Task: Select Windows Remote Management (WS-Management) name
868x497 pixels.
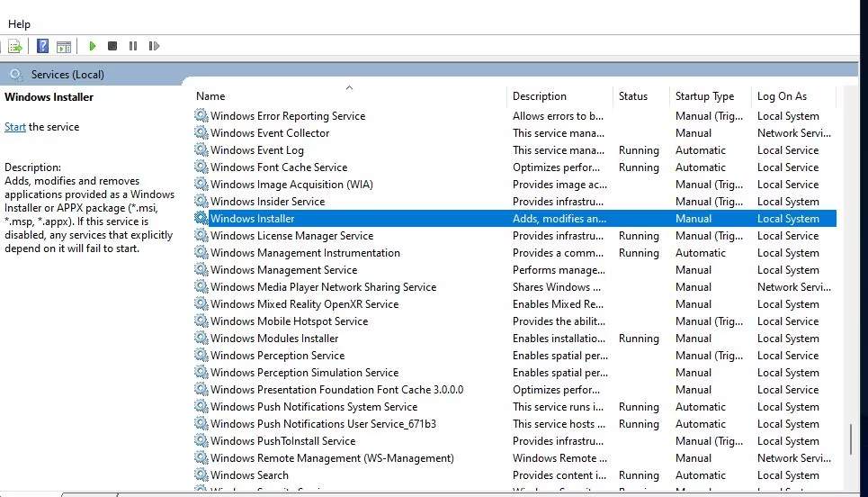Action: click(332, 458)
